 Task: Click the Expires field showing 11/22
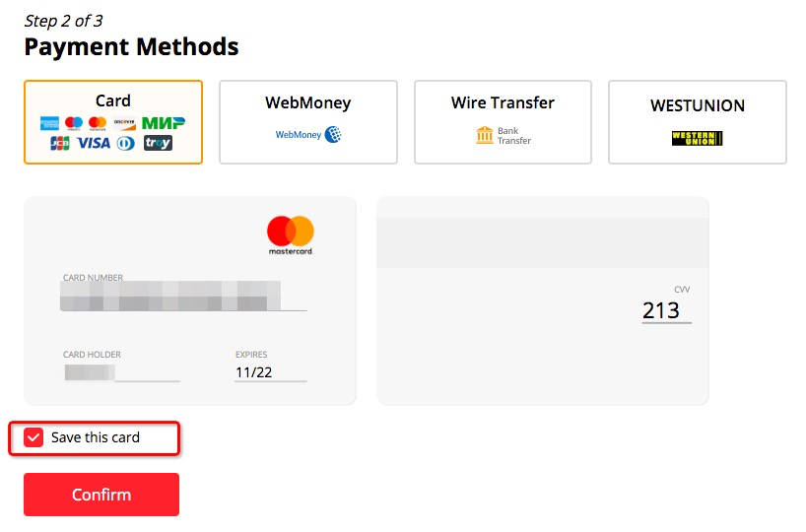270,372
